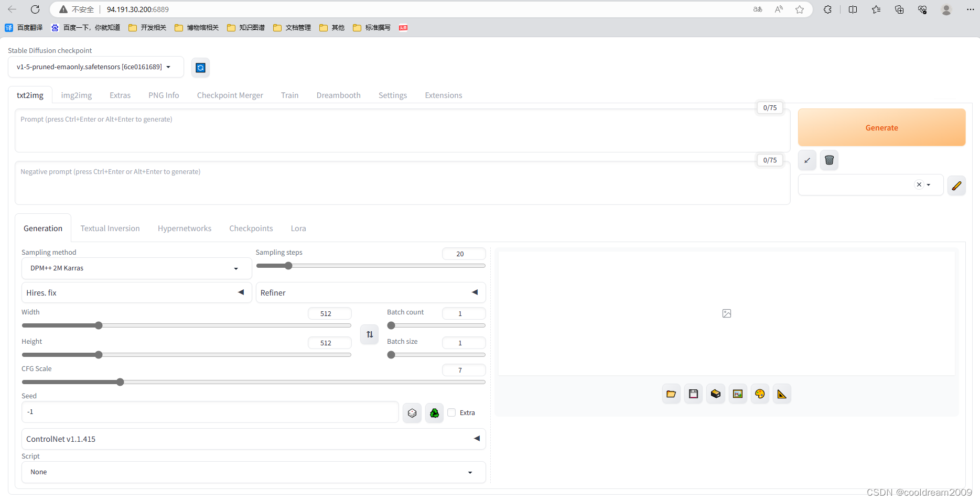Edit styles with the pencil icon
This screenshot has width=980, height=501.
tap(956, 186)
